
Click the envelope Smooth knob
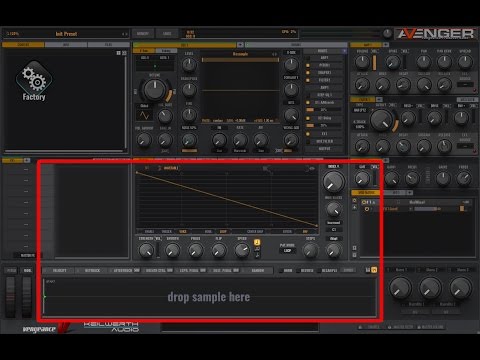172,251
